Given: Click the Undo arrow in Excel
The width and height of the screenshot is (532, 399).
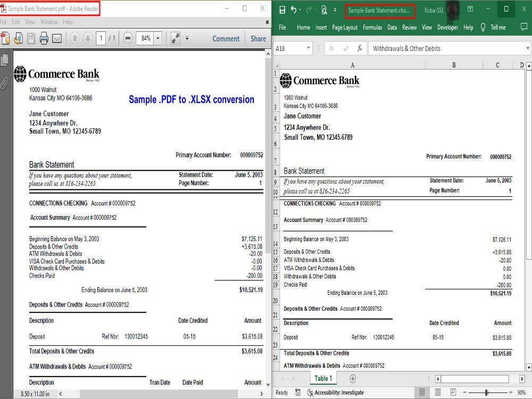Looking at the screenshot, I should coord(294,10).
